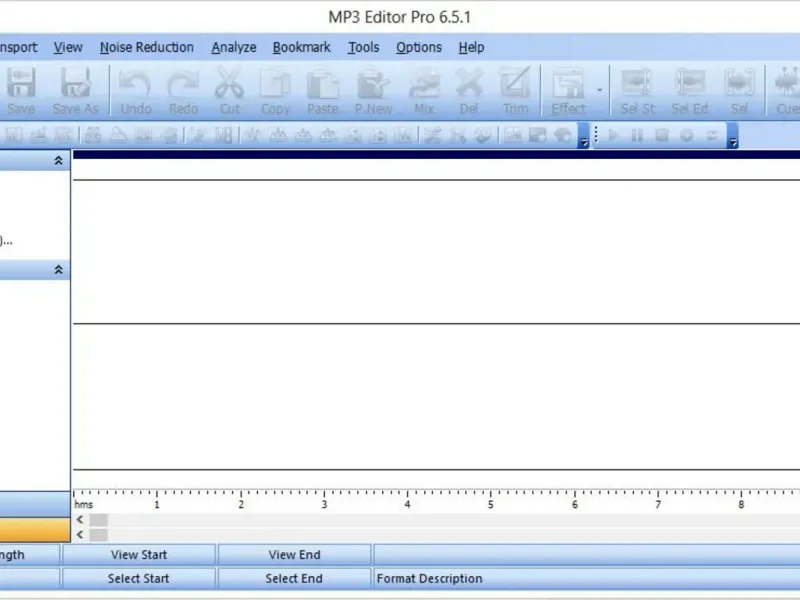Click the Save As floppy icon
Viewport: 800px width, 600px height.
[x=76, y=90]
